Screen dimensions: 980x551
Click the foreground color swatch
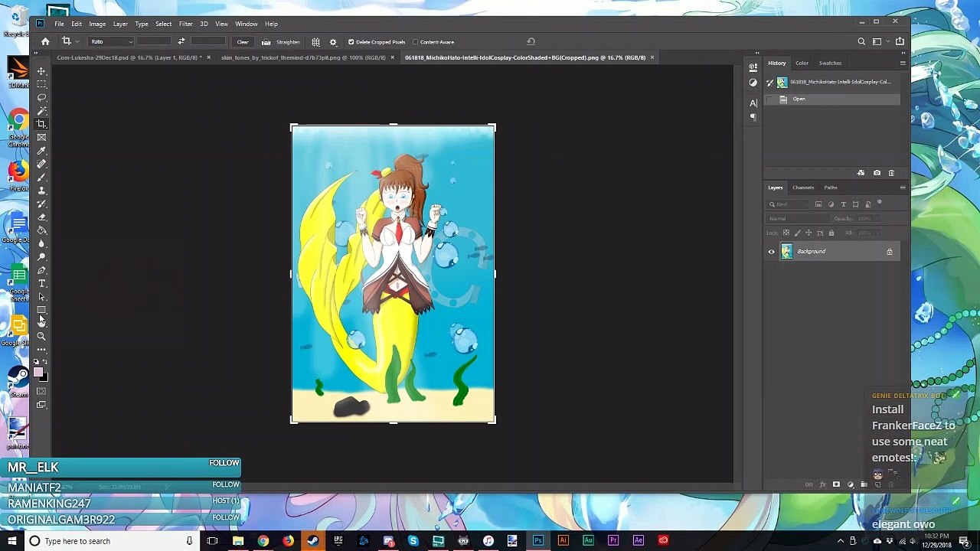coord(38,373)
